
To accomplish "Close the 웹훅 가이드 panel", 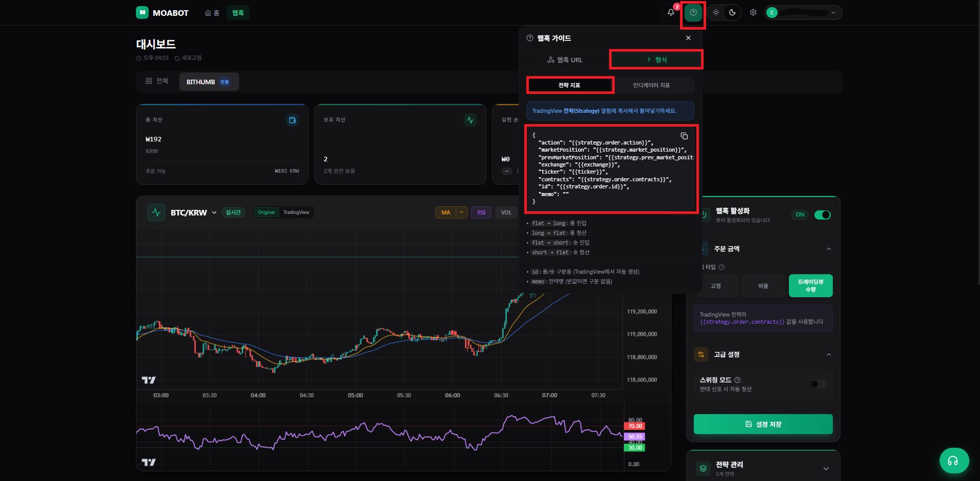I will click(688, 38).
